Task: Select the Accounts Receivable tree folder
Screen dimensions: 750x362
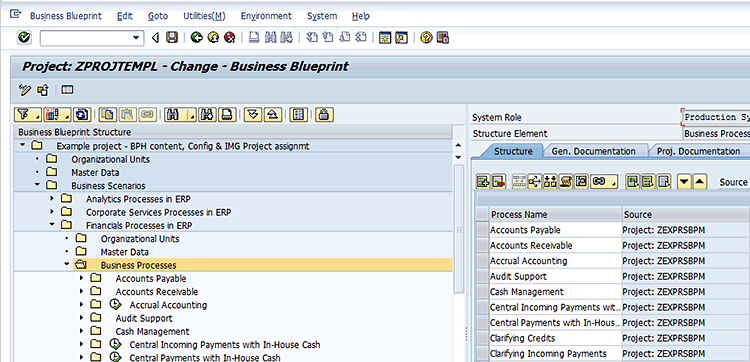Action: pos(156,292)
